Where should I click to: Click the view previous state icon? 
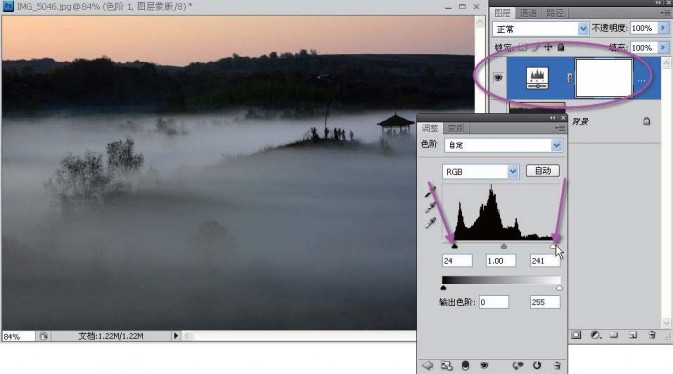point(518,365)
